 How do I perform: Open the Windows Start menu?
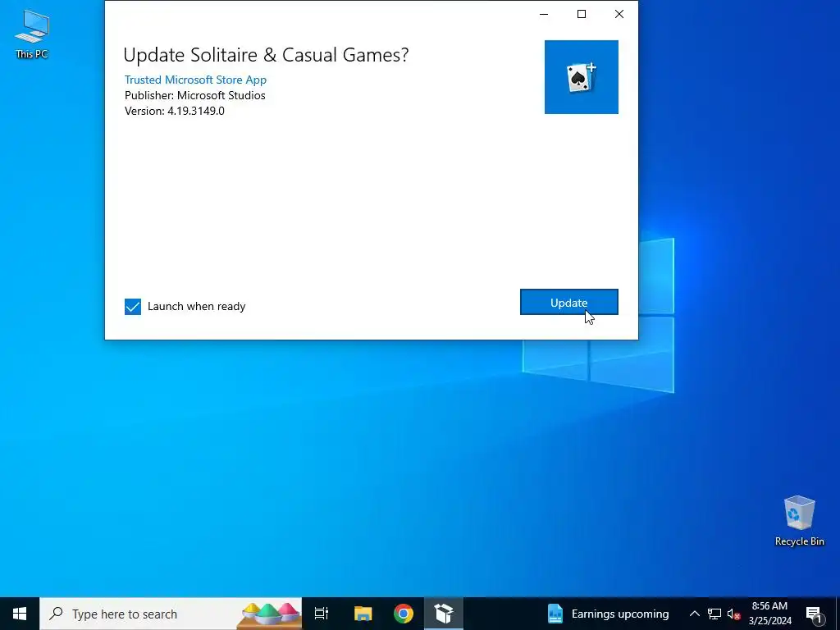tap(20, 614)
